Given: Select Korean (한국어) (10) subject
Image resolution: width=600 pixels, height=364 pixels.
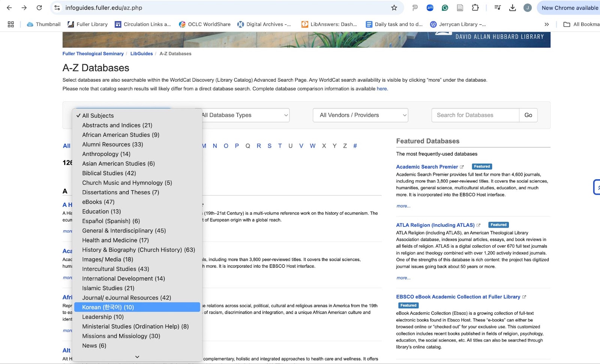Looking at the screenshot, I should 137,307.
